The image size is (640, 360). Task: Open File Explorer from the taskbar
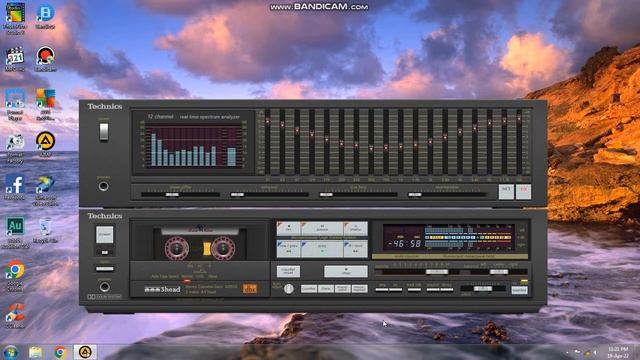pyautogui.click(x=36, y=352)
